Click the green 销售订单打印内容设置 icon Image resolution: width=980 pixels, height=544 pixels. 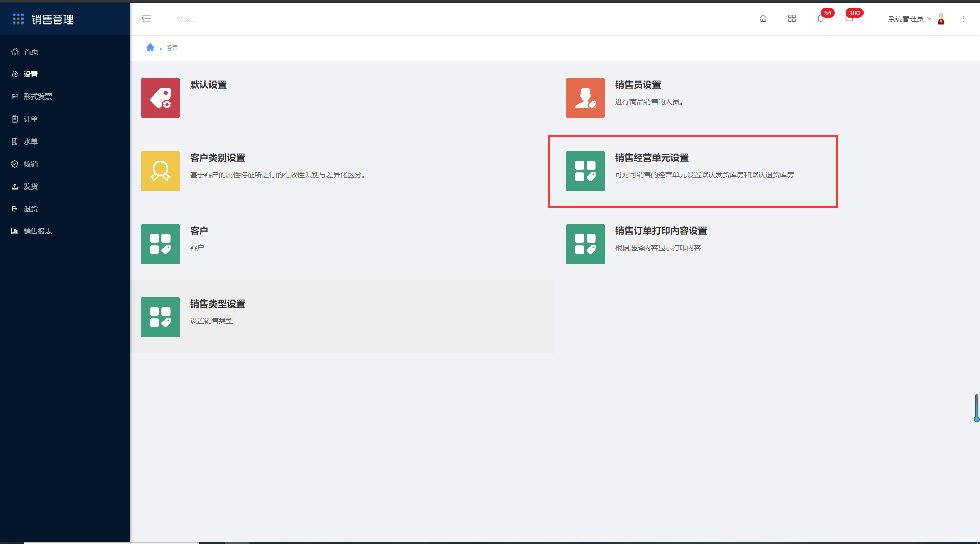pos(585,244)
